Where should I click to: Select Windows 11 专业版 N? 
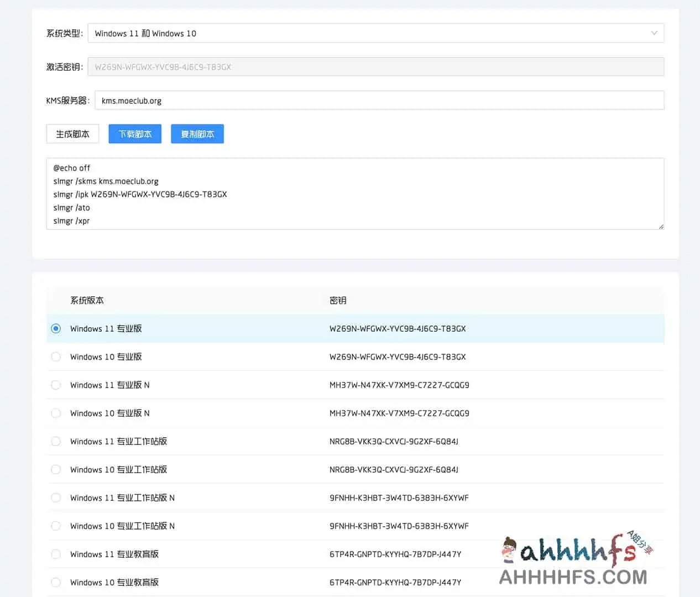click(55, 385)
